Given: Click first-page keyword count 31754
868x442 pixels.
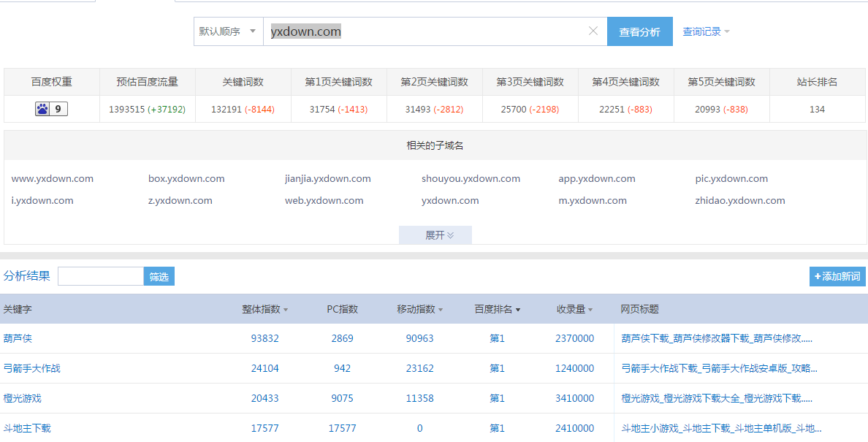Looking at the screenshot, I should point(322,110).
